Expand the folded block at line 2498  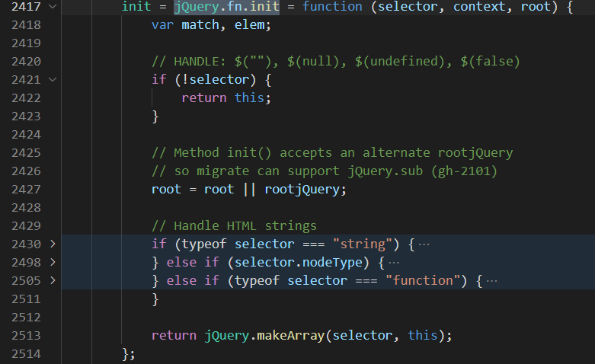click(x=53, y=262)
